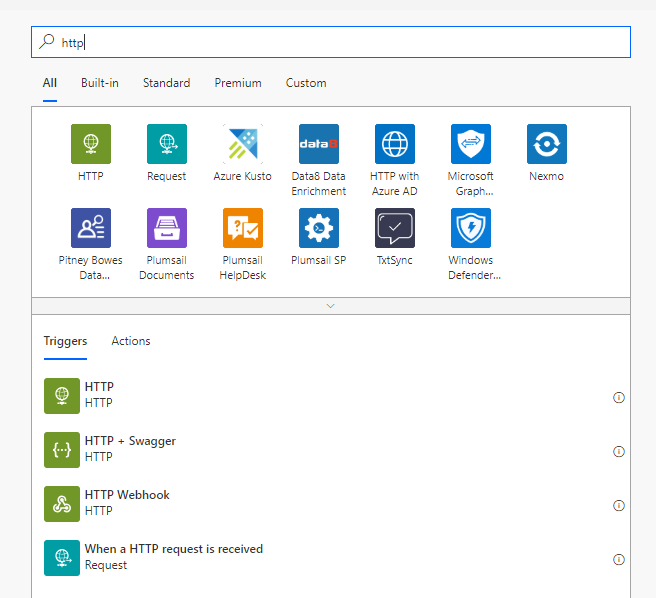Choose the Azure Kusto connector
This screenshot has width=656, height=598.
tap(243, 144)
